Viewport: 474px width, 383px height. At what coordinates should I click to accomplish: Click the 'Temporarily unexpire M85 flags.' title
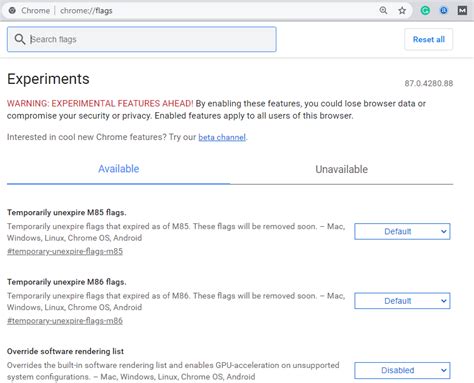(x=67, y=213)
